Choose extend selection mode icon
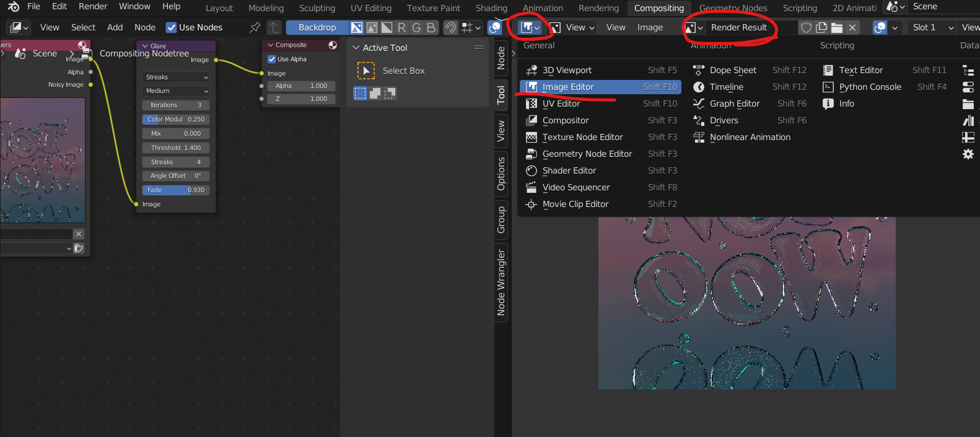The image size is (980, 437). tap(375, 93)
